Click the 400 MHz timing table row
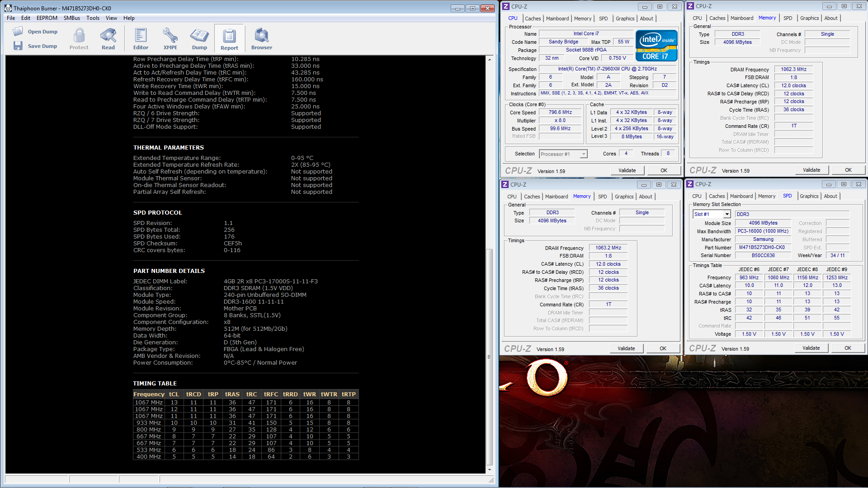Screen dimensions: 868x488 click(x=245, y=456)
